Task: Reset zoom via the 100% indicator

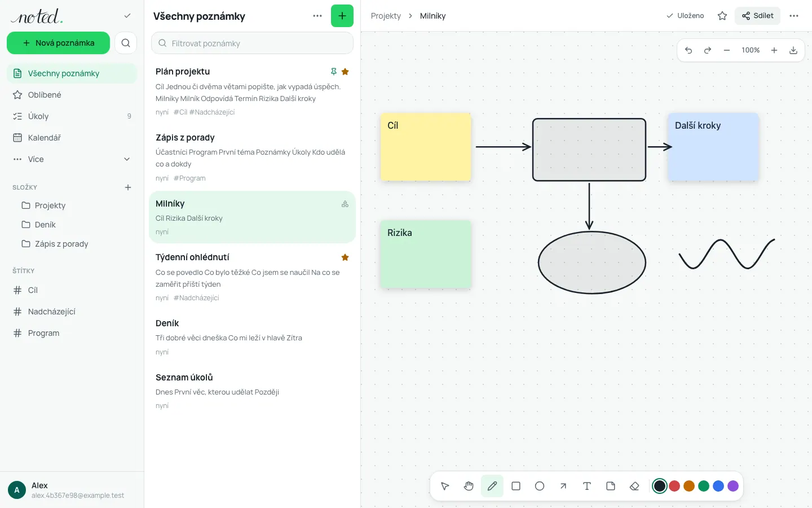Action: (x=751, y=50)
